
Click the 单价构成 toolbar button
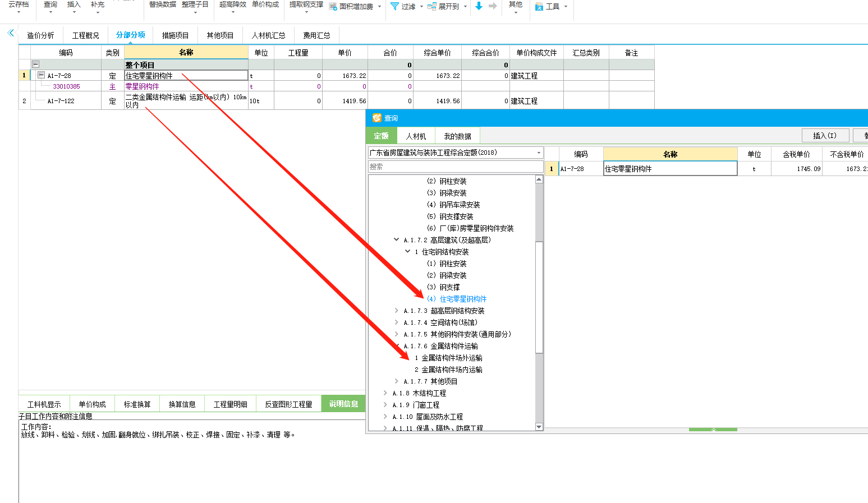(265, 4)
